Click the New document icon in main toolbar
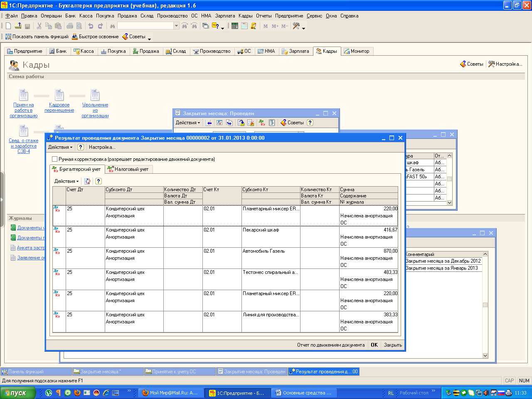 [8, 26]
